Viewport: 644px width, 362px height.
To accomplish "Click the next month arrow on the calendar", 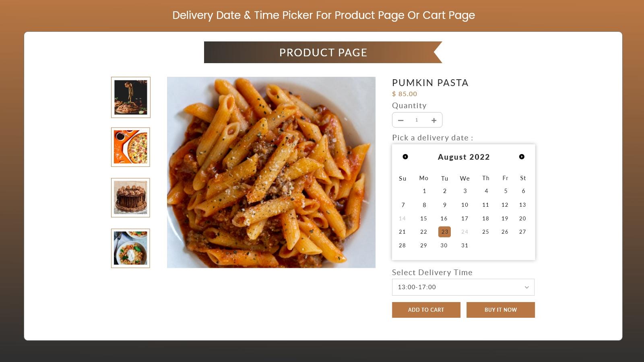I will pos(522,157).
